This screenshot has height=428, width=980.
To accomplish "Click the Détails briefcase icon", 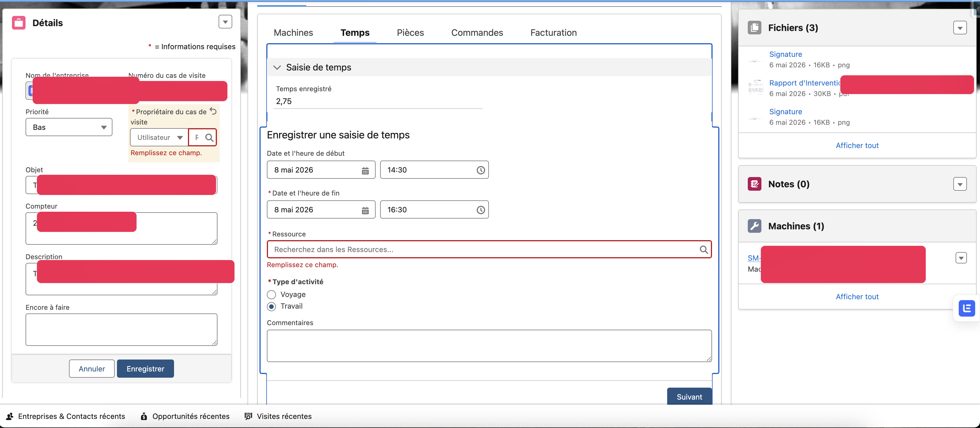I will coord(18,23).
